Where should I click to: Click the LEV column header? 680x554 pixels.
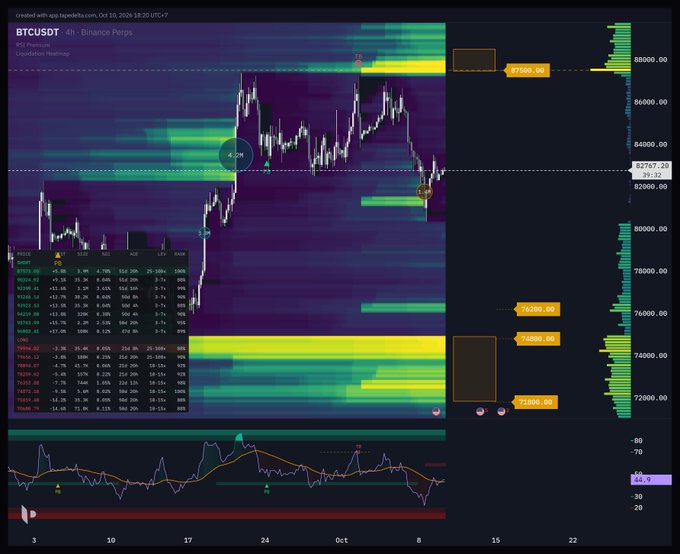[162, 254]
